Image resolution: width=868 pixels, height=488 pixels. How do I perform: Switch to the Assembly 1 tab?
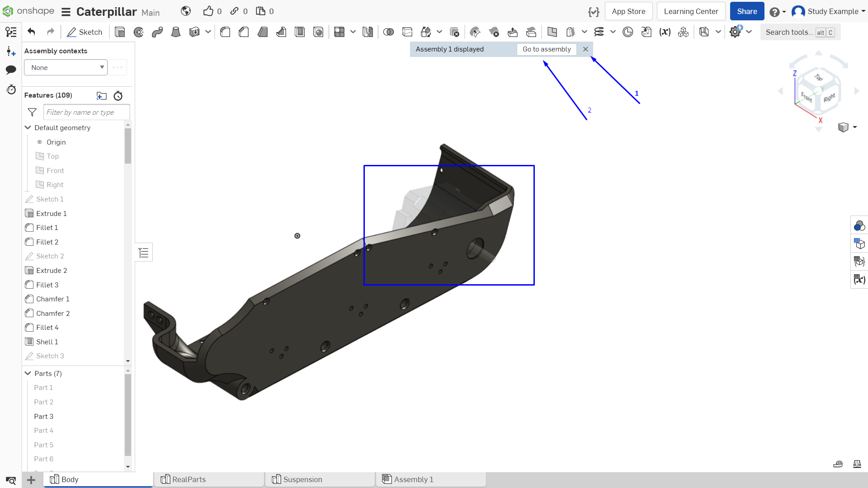[x=431, y=479]
